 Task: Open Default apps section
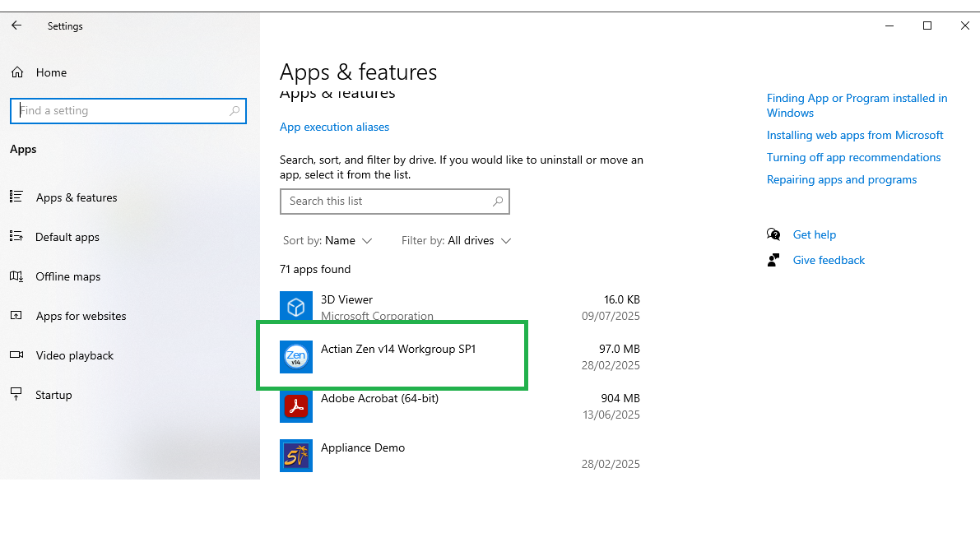(67, 237)
